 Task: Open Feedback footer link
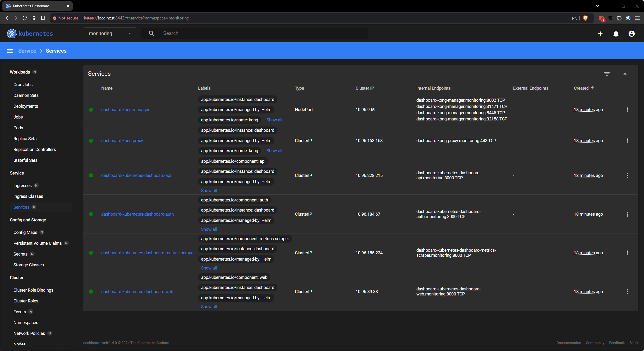[x=617, y=343]
